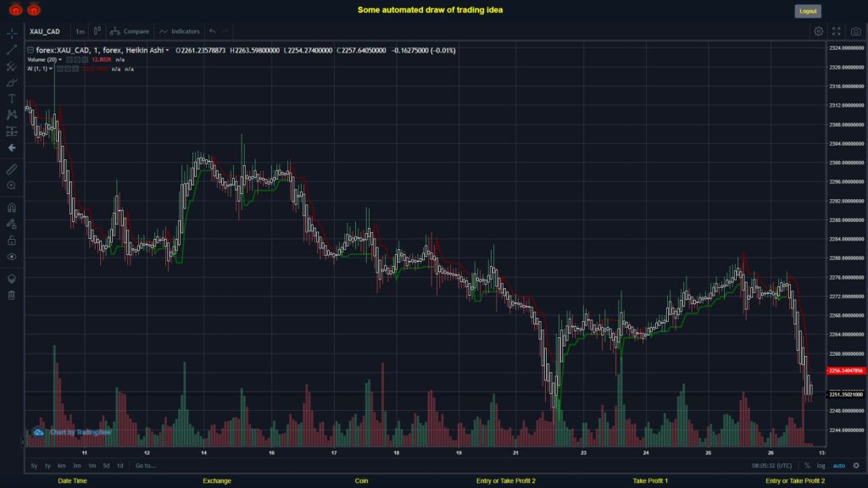Collapse the left drawing toolbar arrow

[x=23, y=442]
